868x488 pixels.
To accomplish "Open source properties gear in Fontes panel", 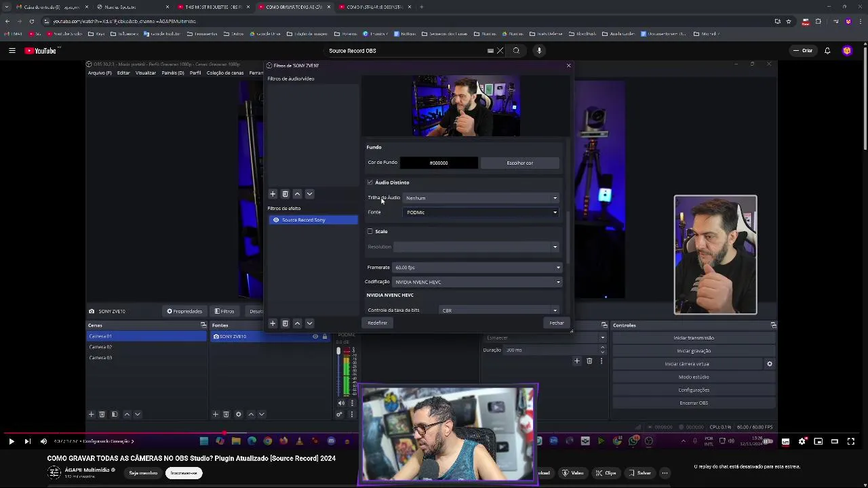I will click(238, 414).
